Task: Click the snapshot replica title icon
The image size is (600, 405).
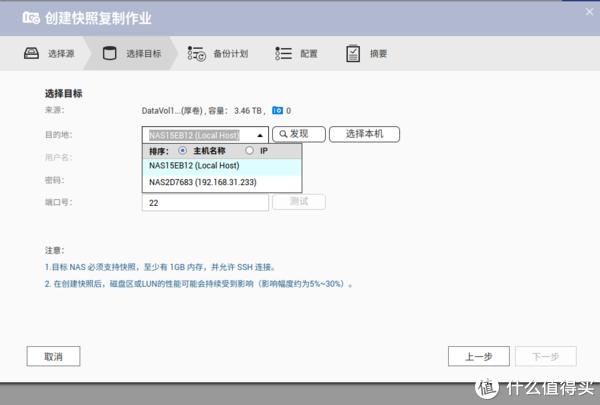Action: pos(31,18)
